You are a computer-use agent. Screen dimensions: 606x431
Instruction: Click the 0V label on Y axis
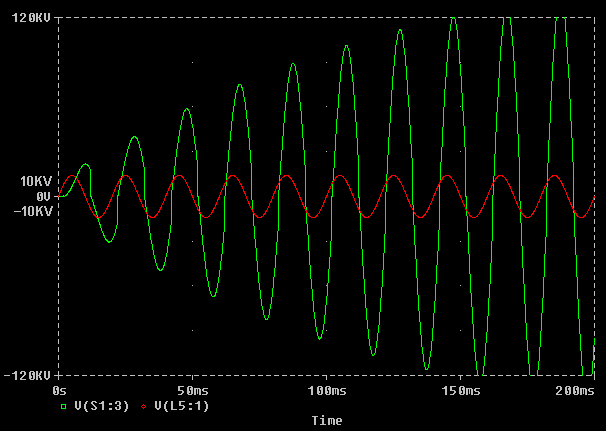[x=43, y=196]
